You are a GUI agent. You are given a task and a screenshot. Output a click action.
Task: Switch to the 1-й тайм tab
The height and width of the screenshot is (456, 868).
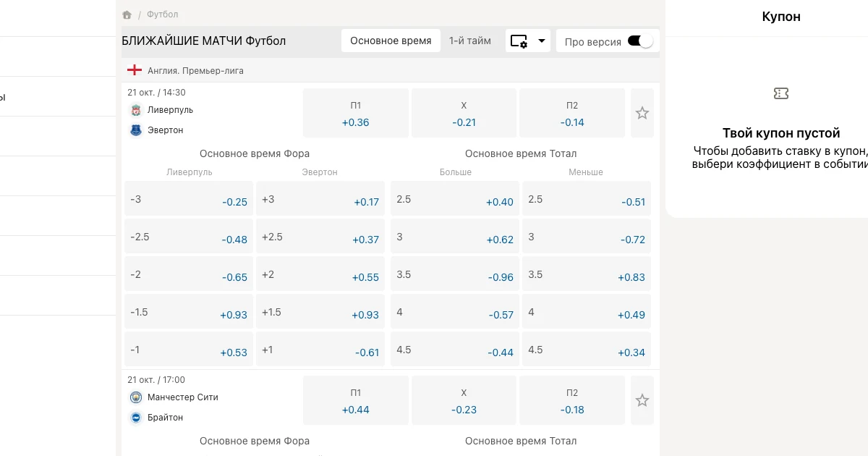470,41
